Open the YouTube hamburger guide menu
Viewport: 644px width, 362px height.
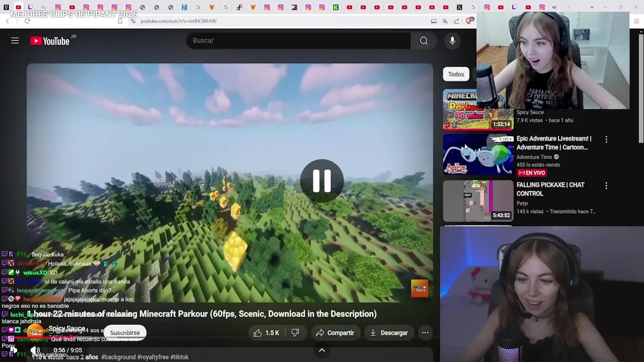(x=15, y=41)
